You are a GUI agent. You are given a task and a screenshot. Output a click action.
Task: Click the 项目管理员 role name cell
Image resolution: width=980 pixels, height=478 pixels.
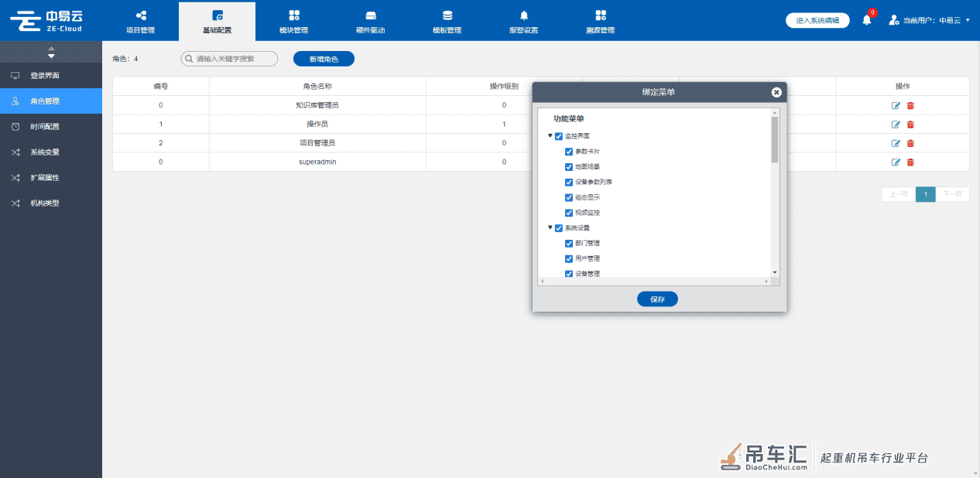[317, 143]
